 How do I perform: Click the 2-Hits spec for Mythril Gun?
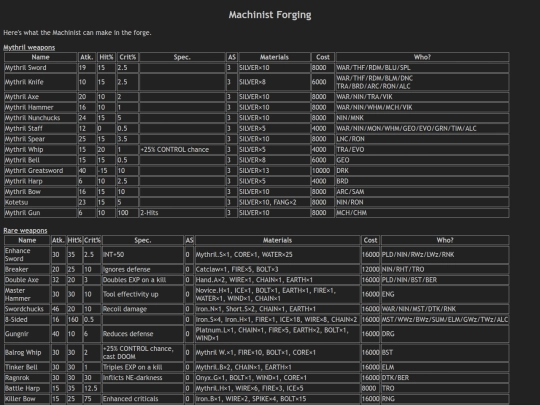182,213
